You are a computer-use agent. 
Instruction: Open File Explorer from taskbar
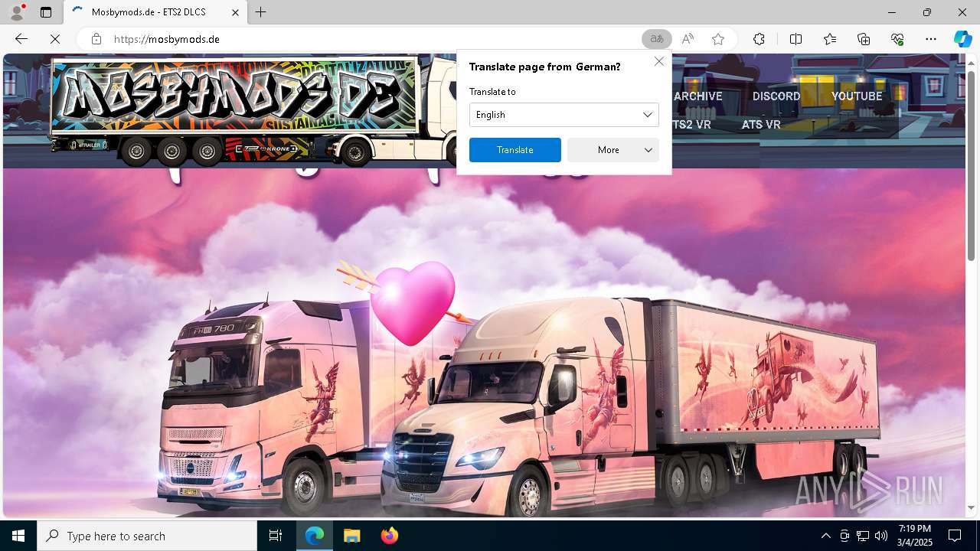pyautogui.click(x=351, y=536)
